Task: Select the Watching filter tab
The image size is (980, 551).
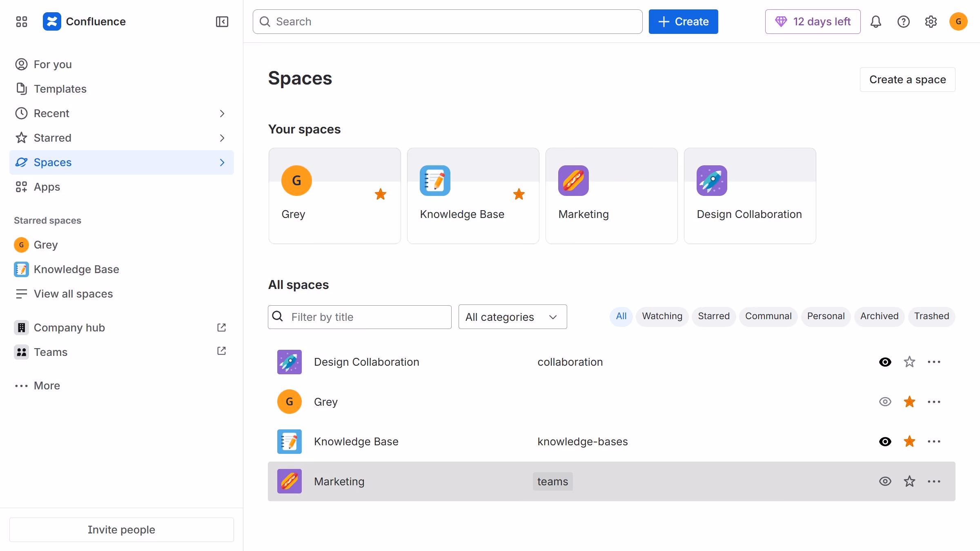Action: tap(662, 316)
